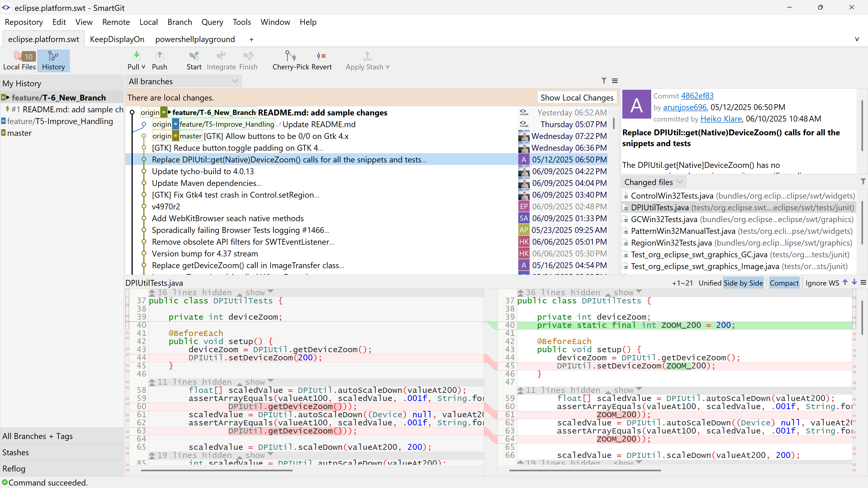
Task: Switch to History view
Action: [x=53, y=61]
